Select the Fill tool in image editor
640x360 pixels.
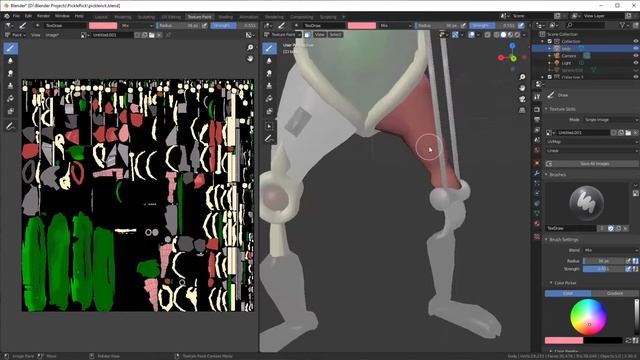pyautogui.click(x=10, y=99)
